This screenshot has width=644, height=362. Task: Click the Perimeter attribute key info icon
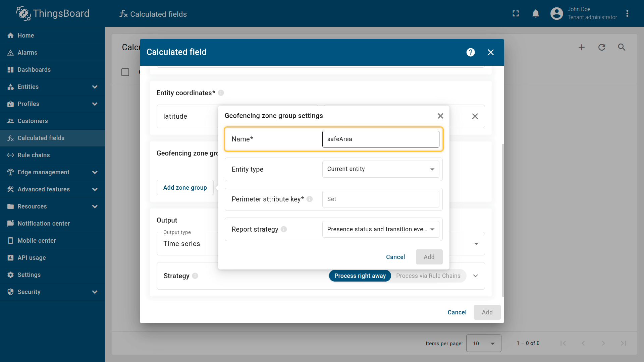coord(310,199)
